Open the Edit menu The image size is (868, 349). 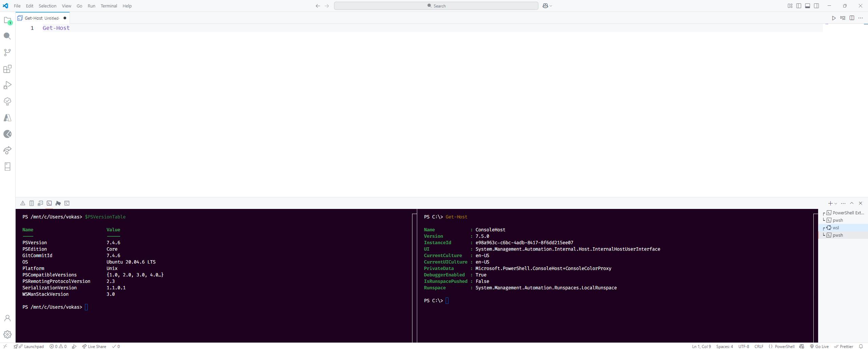click(x=30, y=6)
